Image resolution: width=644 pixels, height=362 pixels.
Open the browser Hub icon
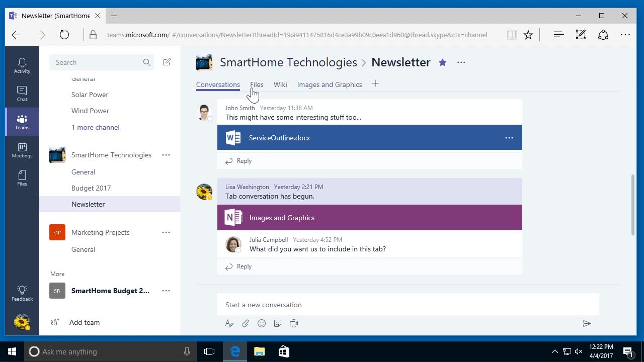[558, 35]
